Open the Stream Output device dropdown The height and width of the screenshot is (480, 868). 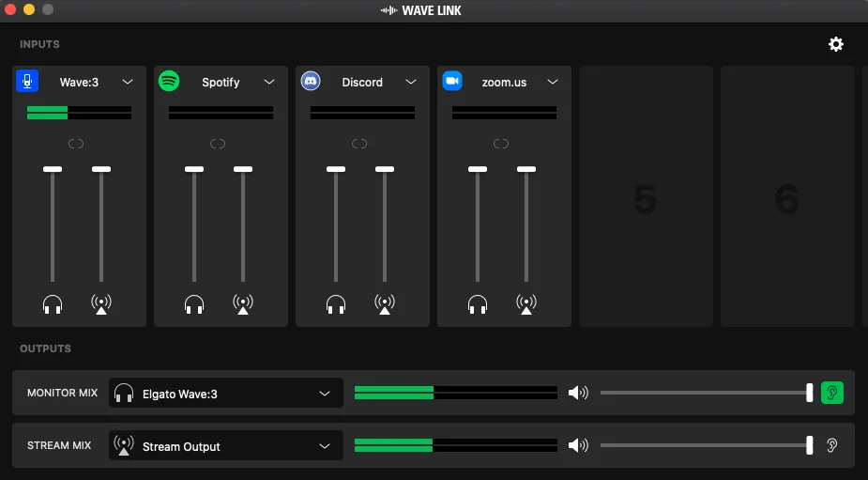point(325,446)
